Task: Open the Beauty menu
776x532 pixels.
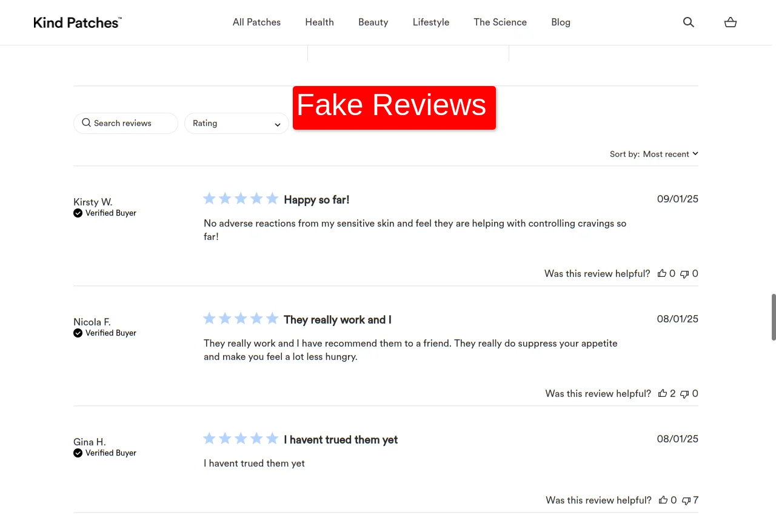Action: (x=373, y=22)
